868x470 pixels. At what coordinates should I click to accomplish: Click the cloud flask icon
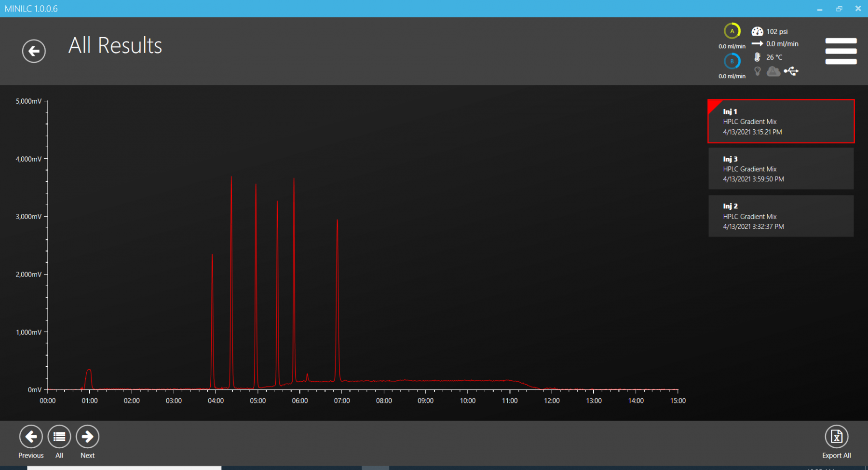pos(773,71)
